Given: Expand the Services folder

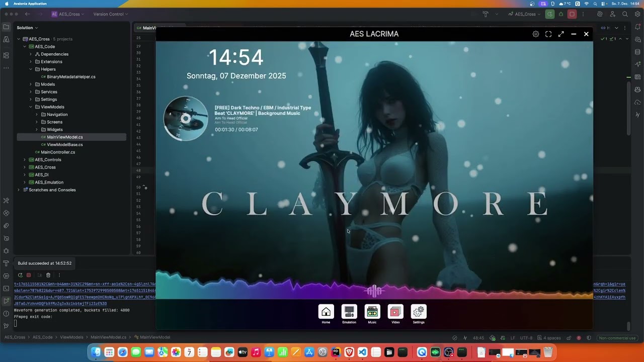Looking at the screenshot, I should click(30, 92).
